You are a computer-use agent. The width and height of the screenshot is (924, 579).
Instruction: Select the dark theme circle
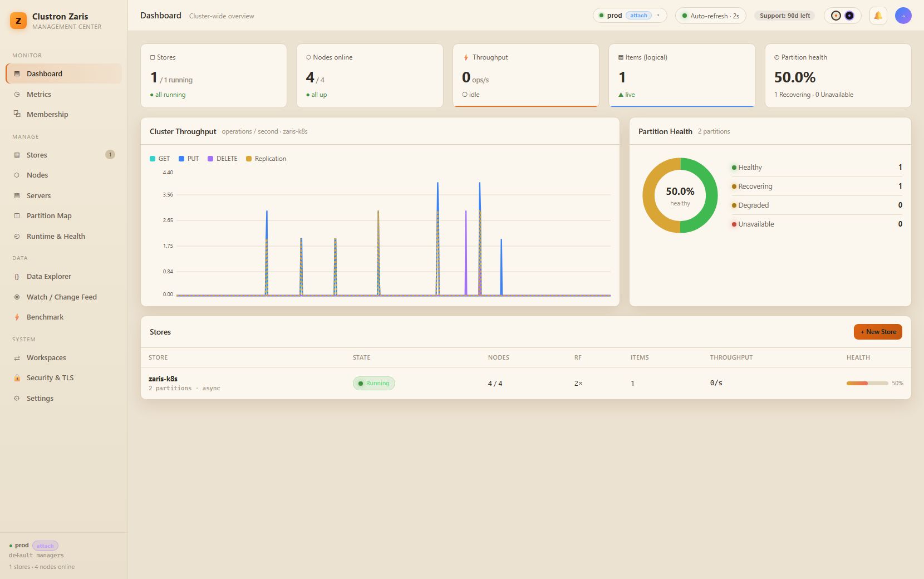pos(849,16)
